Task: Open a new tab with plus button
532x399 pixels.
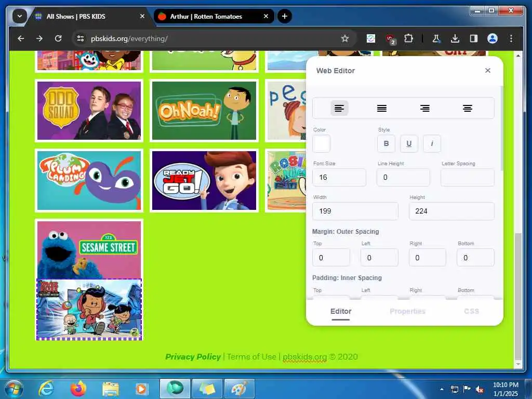Action: pos(284,16)
